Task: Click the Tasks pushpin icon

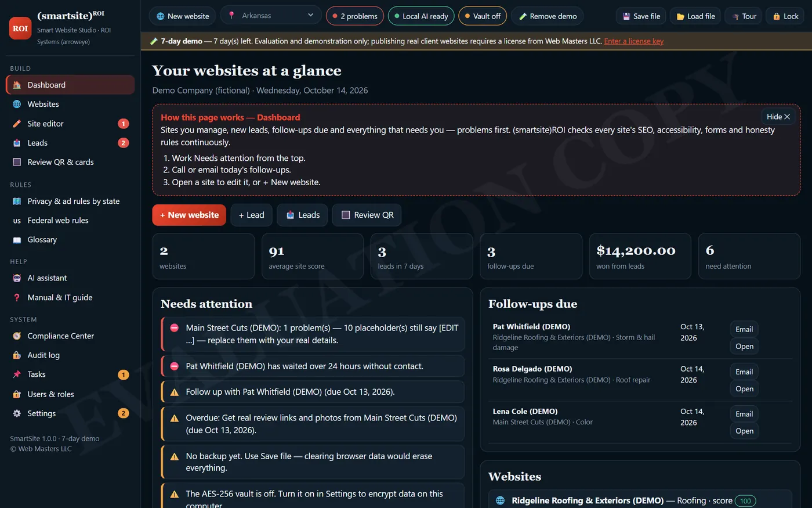Action: [17, 374]
